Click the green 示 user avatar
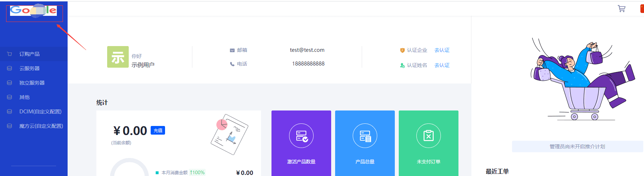644x176 pixels. tap(118, 57)
